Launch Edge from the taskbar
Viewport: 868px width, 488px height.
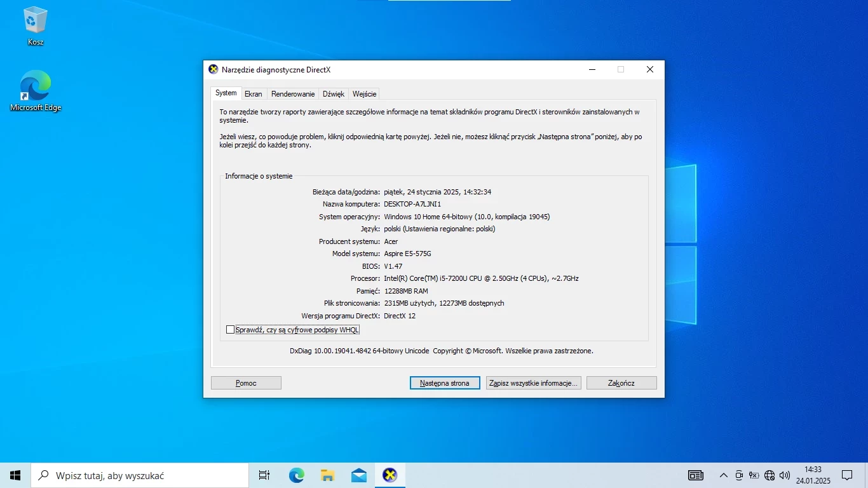tap(296, 475)
